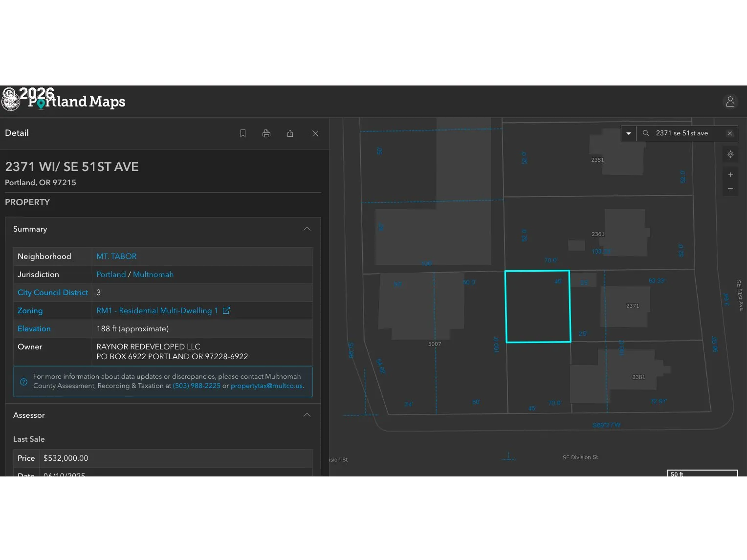Email propertytax@multco.us link
The height and width of the screenshot is (560, 747).
(x=266, y=386)
